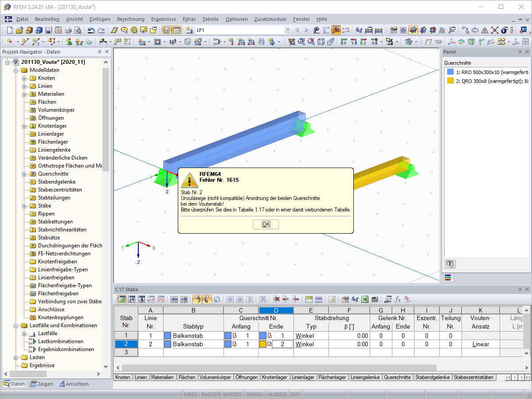Image resolution: width=532 pixels, height=399 pixels.
Task: Click the zoom window magnifier icon
Action: (301, 41)
